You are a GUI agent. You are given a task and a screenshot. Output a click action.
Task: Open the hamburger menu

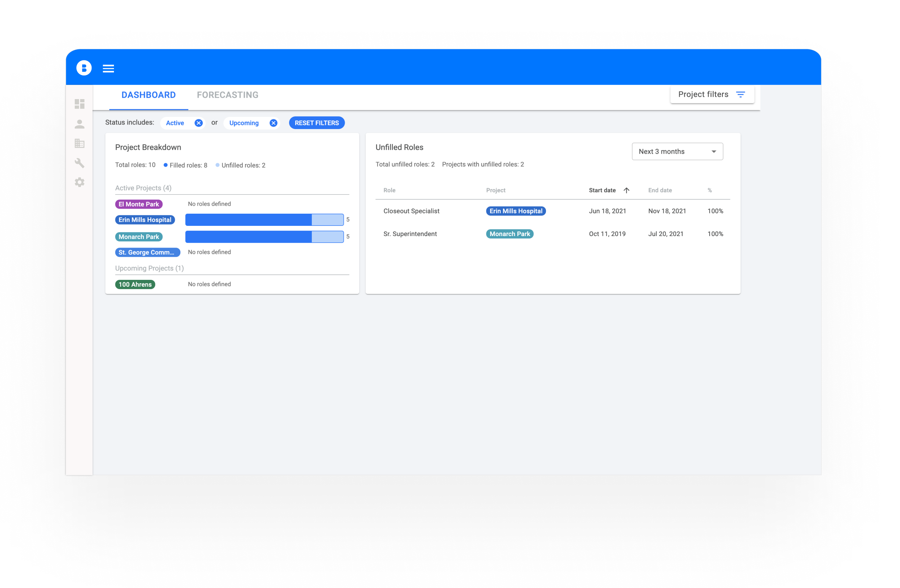coord(109,68)
